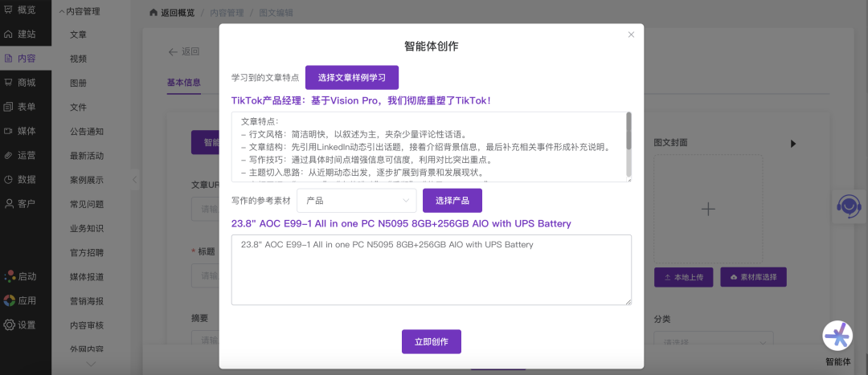Expand more items with bottom sidebar chevron
Viewport: 868px width, 375px height.
[x=91, y=364]
